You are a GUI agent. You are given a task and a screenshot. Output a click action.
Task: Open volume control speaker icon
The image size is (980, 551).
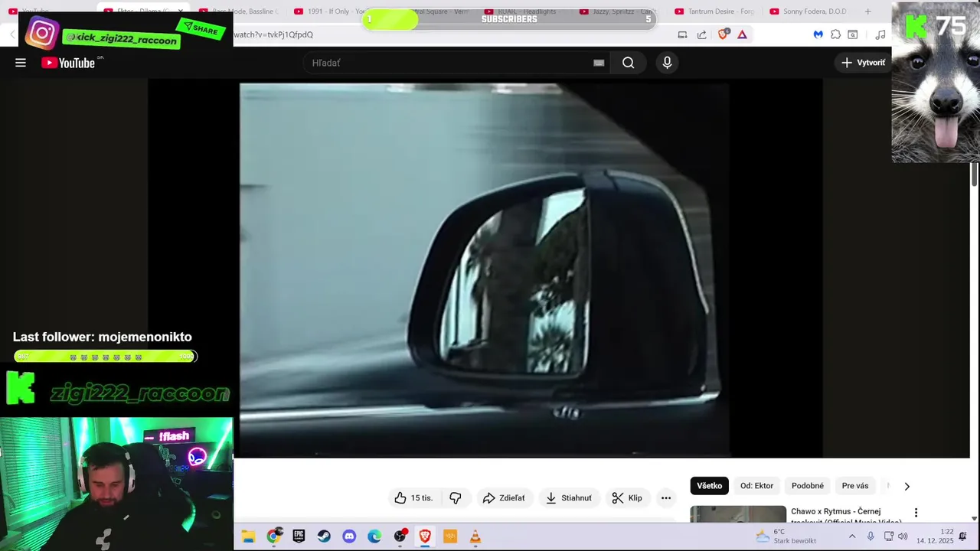903,536
